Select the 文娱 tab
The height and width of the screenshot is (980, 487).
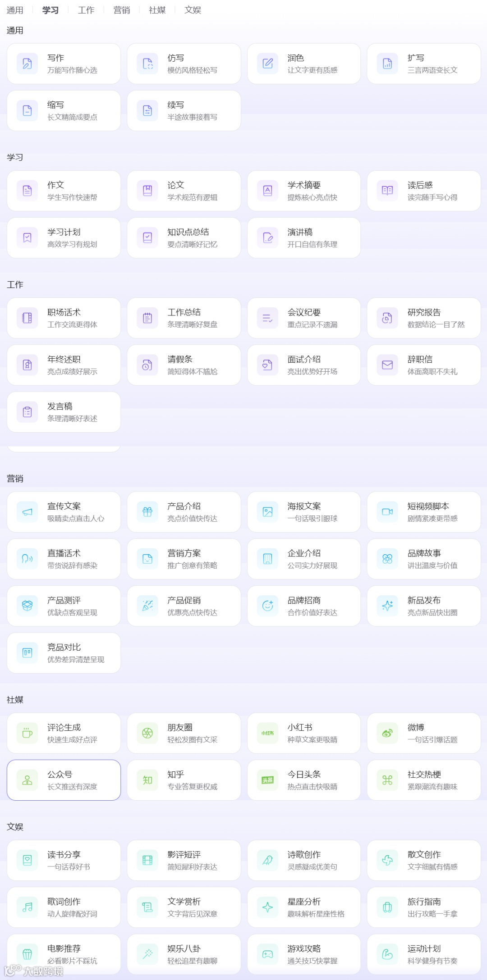193,10
